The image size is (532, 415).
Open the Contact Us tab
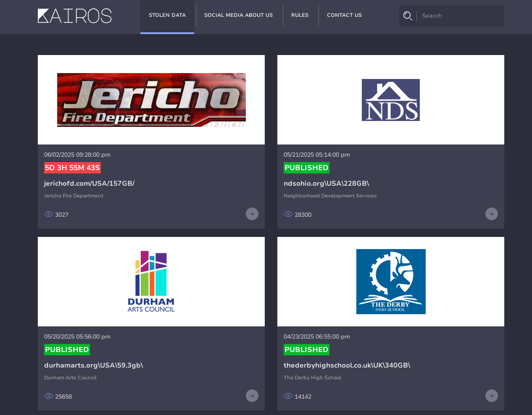point(345,16)
